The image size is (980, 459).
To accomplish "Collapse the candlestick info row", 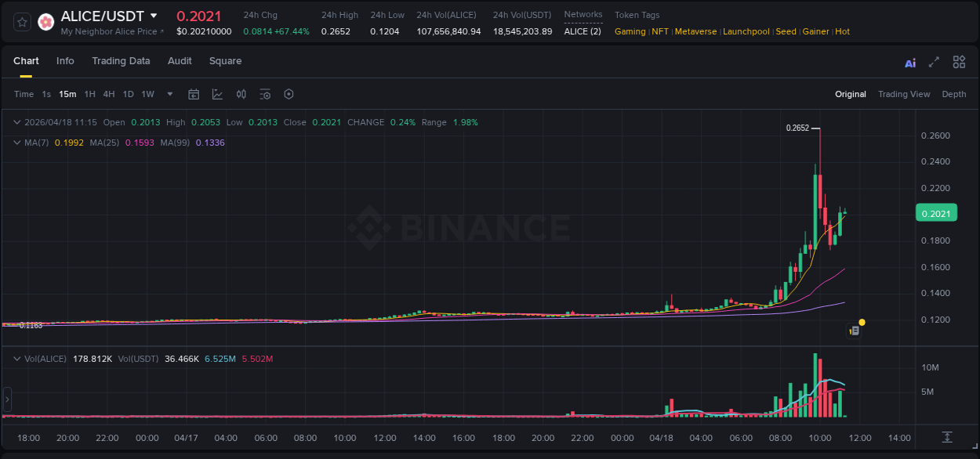I will 16,122.
